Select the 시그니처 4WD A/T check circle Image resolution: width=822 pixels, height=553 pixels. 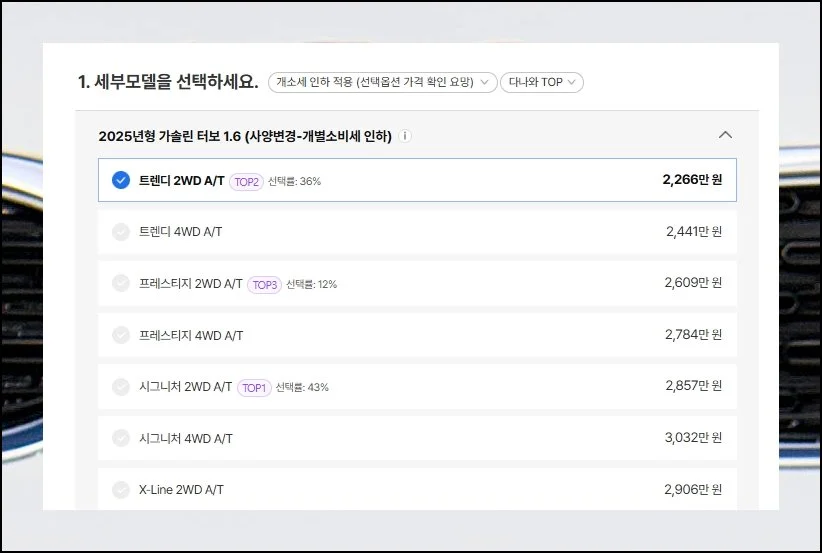coord(121,438)
